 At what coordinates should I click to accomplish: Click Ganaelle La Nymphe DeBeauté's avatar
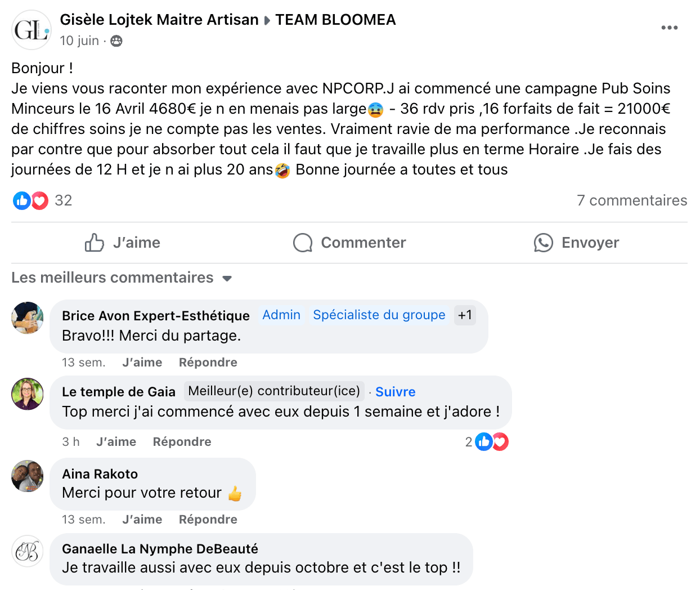[28, 551]
